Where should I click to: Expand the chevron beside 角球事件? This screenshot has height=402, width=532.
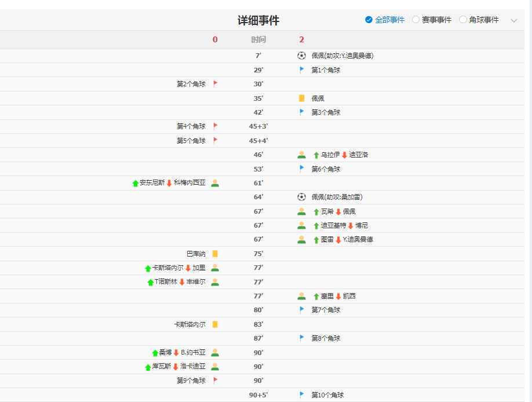click(x=513, y=20)
